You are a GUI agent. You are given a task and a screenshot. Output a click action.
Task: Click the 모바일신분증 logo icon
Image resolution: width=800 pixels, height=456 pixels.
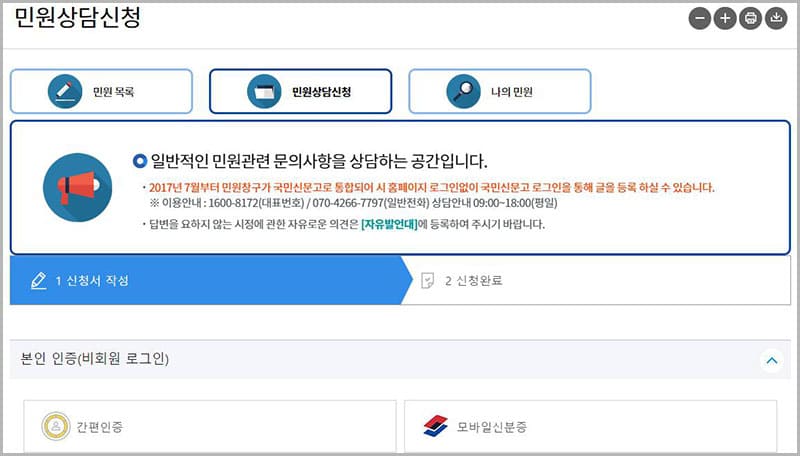click(436, 427)
